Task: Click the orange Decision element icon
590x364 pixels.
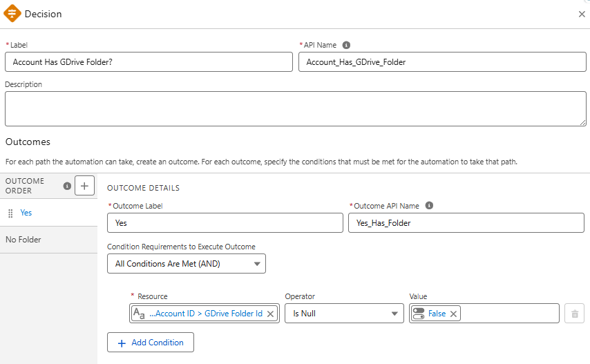Action: coord(12,14)
